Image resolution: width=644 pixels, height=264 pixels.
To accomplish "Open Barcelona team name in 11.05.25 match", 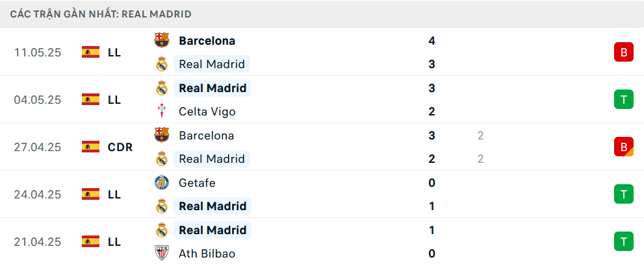I will (x=207, y=41).
